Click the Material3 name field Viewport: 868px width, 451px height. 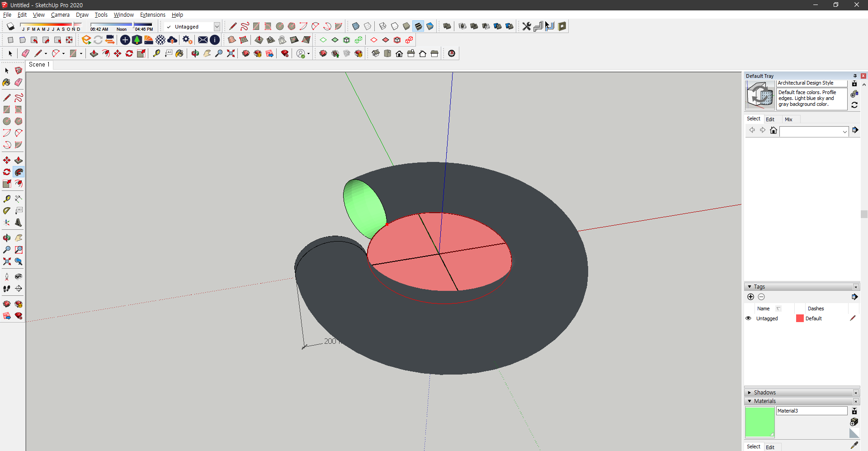(812, 411)
